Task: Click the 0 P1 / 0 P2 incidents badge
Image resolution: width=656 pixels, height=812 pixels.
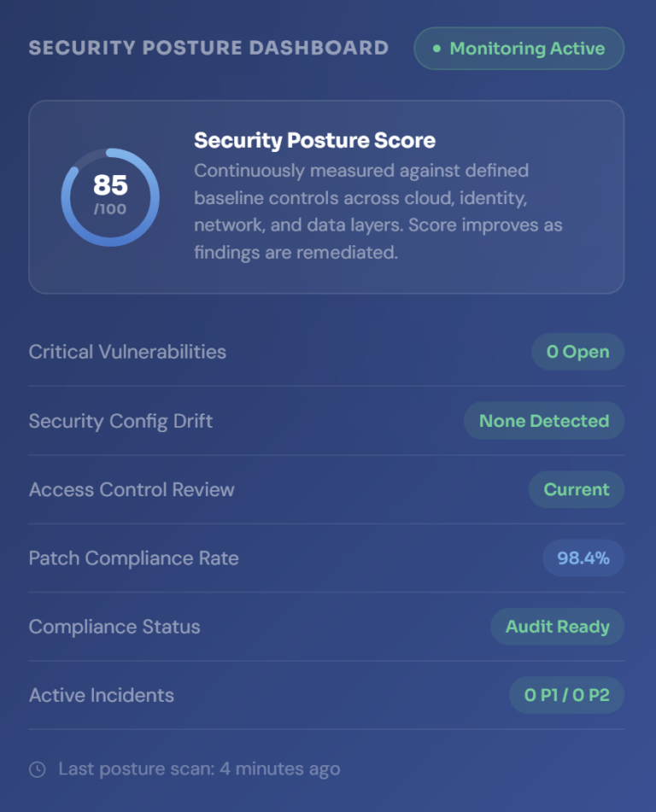Action: (x=566, y=695)
